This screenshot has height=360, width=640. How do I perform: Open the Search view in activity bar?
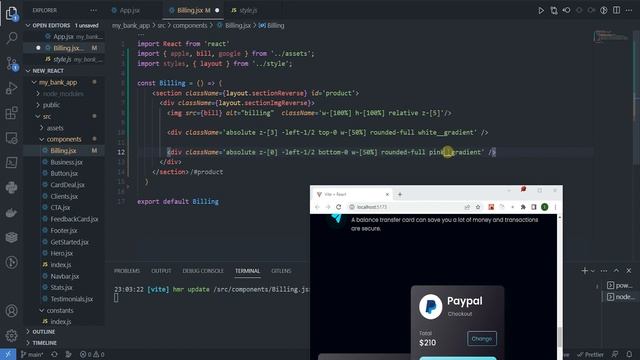pos(11,38)
